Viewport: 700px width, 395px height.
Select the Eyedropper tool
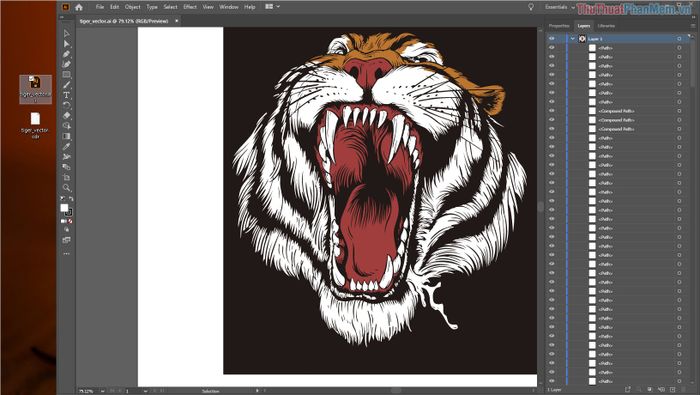pyautogui.click(x=67, y=146)
